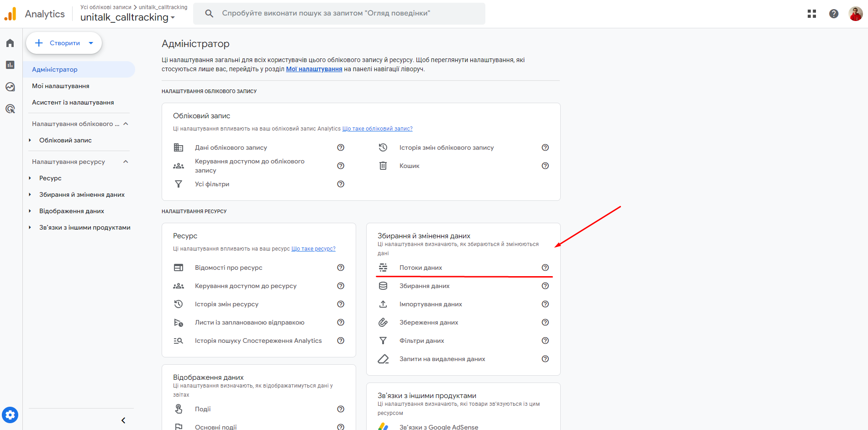
Task: Click help icon beside Кошик
Action: point(545,166)
